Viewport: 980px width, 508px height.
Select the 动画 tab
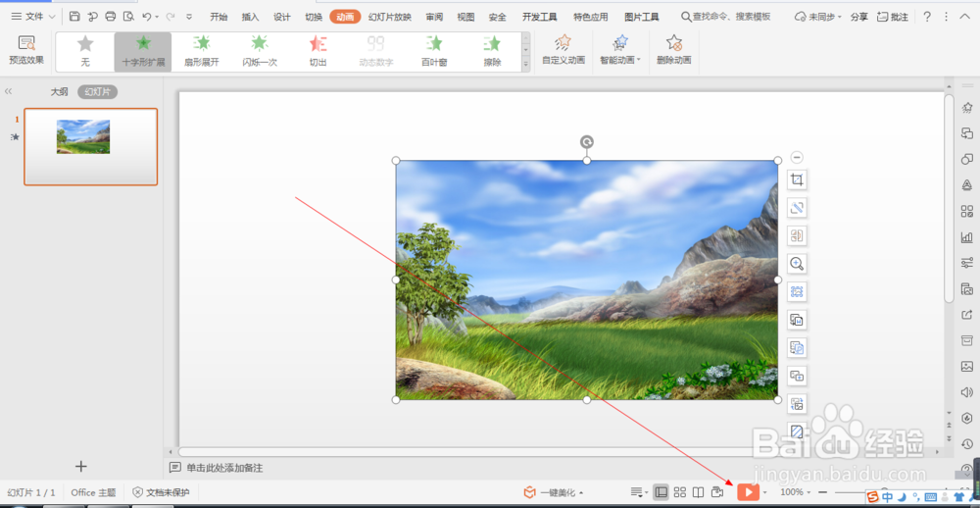tap(345, 17)
